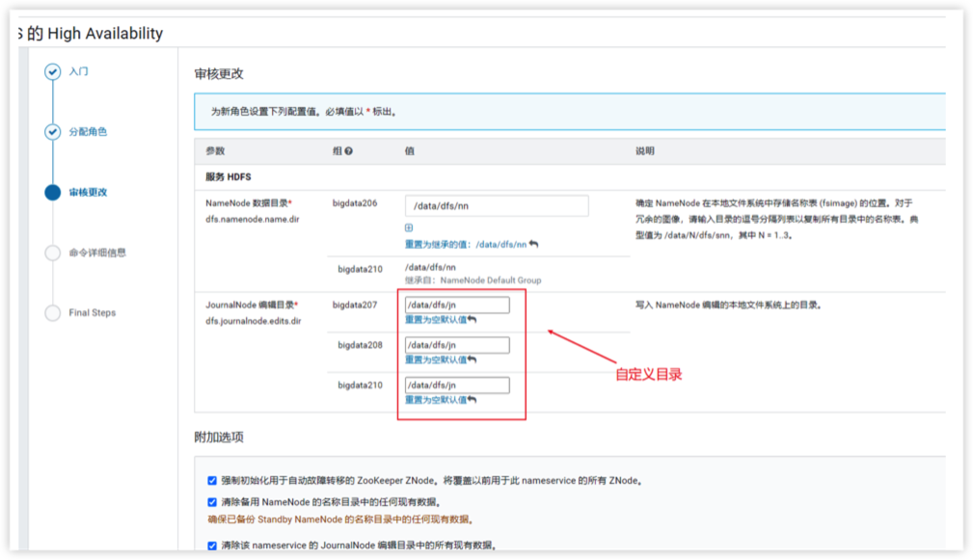Focus the bigdata210 JournalNode edits directory field

click(x=457, y=386)
